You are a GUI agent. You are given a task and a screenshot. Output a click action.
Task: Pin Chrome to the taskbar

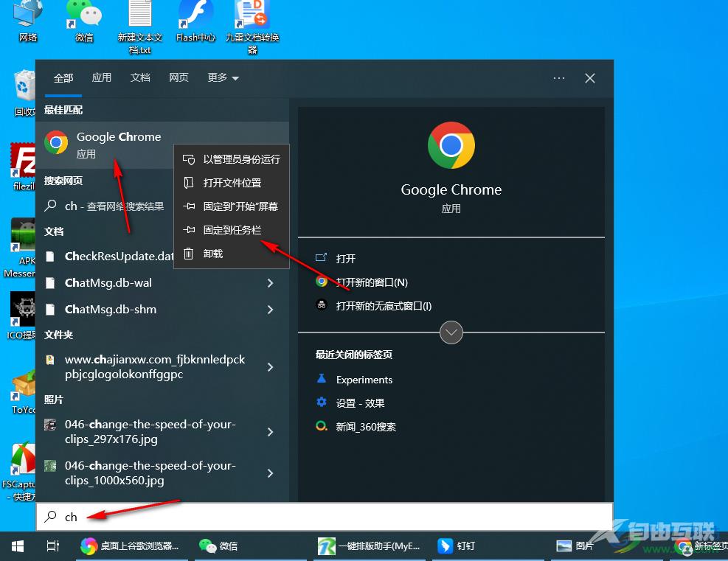232,230
